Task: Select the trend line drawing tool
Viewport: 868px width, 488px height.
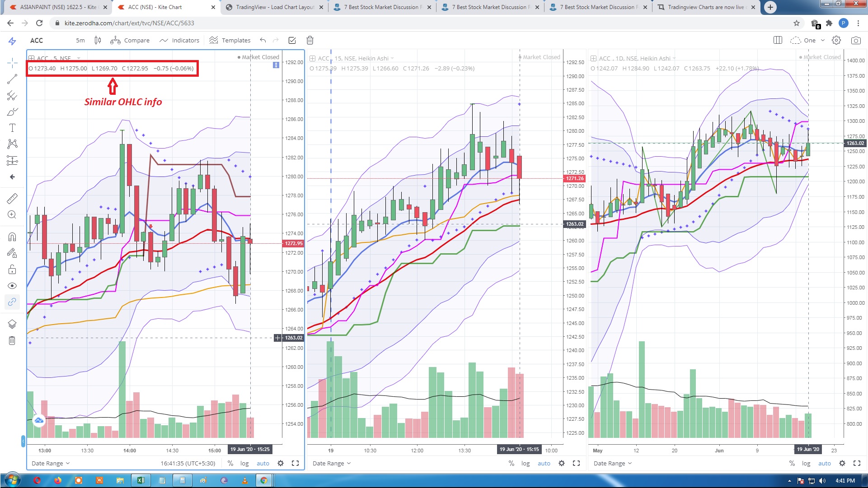Action: [12, 79]
